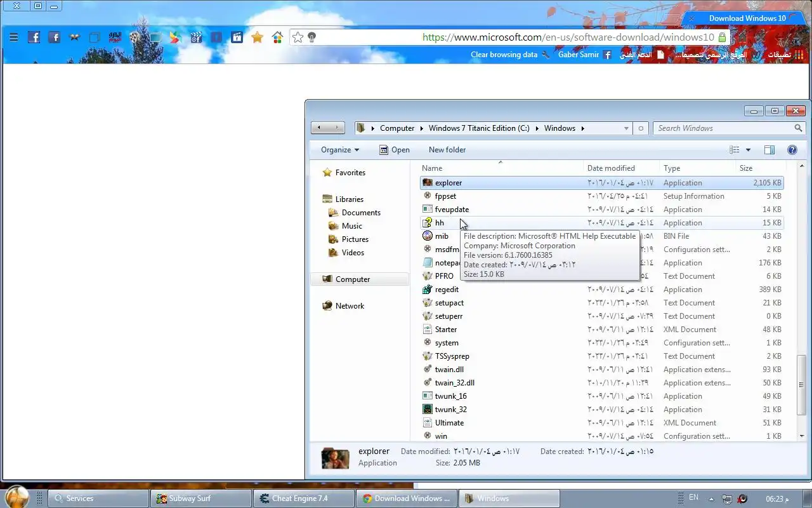Switch to Subway Surf taskbar item
The width and height of the screenshot is (812, 508).
coord(200,498)
